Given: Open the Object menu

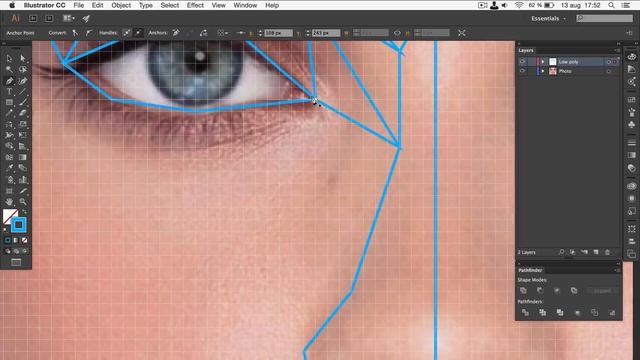Looking at the screenshot, I should click(x=121, y=5).
